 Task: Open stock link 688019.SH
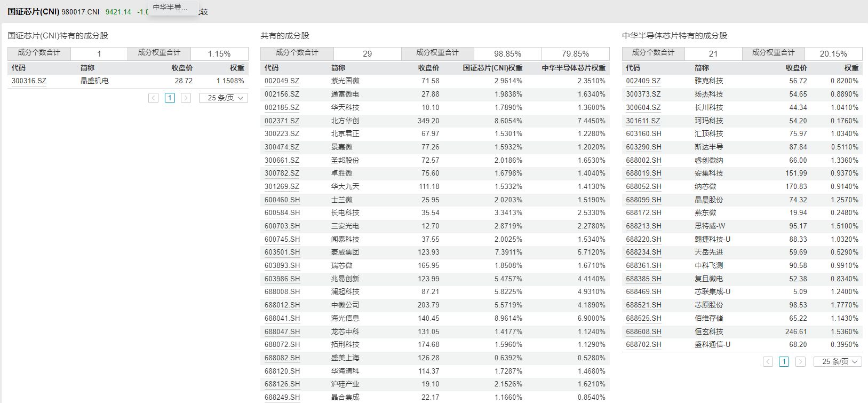pos(644,173)
